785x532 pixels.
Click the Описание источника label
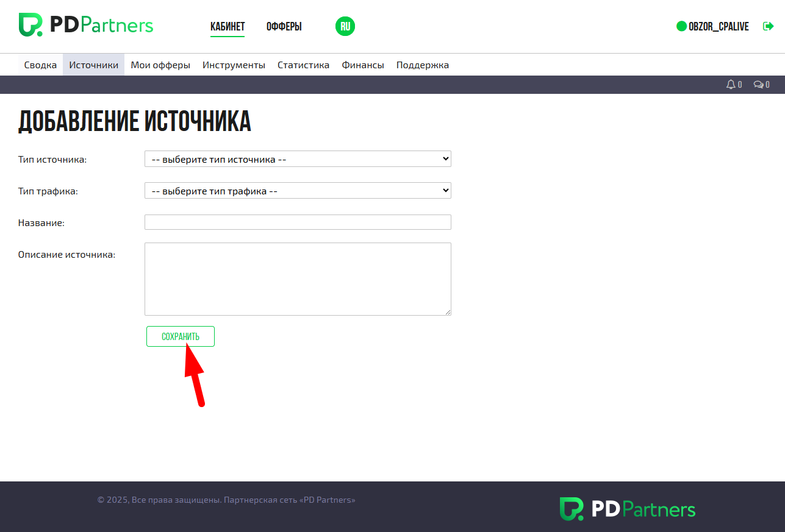coord(67,255)
